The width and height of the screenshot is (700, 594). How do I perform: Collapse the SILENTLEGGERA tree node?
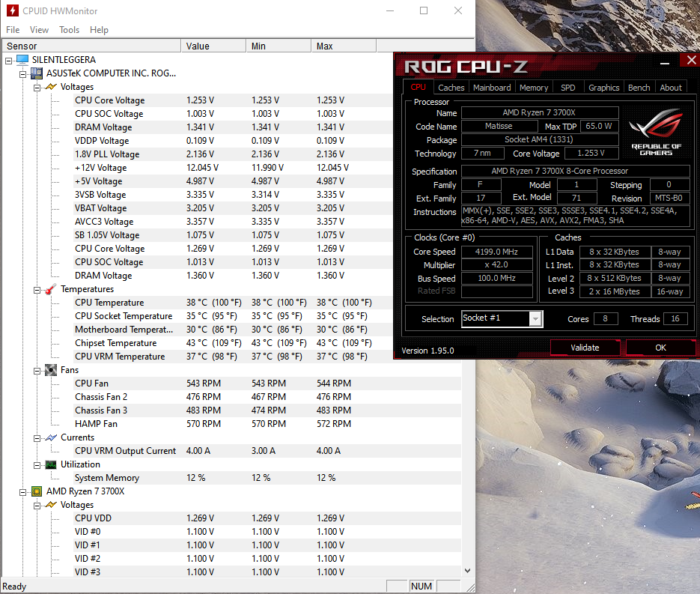click(x=8, y=61)
